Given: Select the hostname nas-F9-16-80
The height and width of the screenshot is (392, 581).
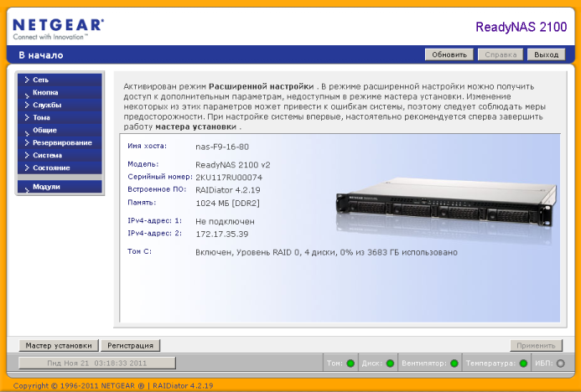Looking at the screenshot, I should 222,147.
